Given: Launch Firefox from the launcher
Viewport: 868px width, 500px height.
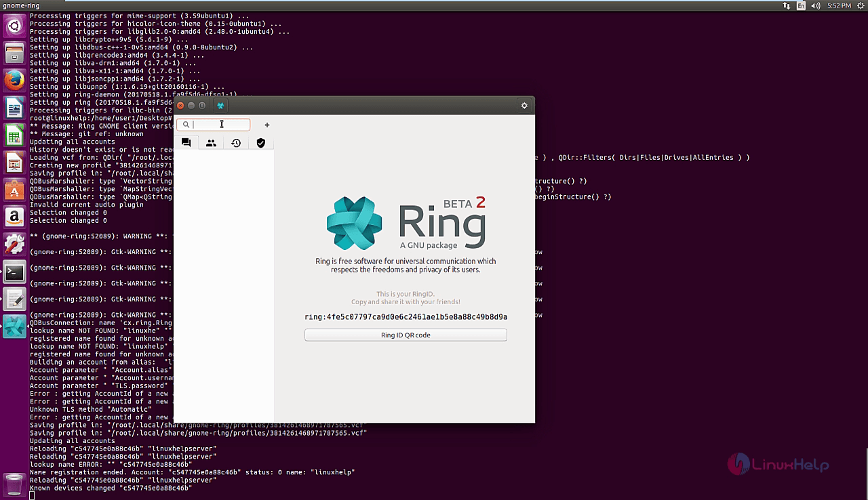Looking at the screenshot, I should click(x=15, y=81).
